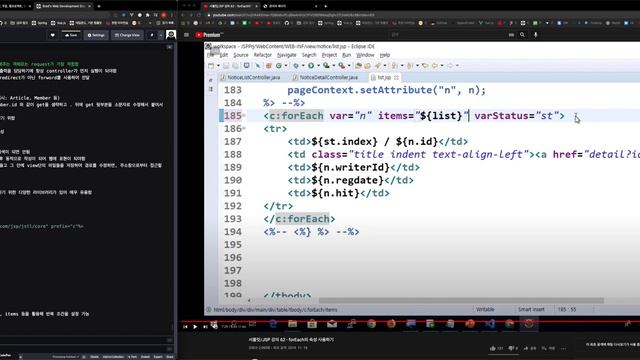Image resolution: width=640 pixels, height=360 pixels.
Task: Click line number 188 in editor gutter
Action: pyautogui.click(x=233, y=155)
